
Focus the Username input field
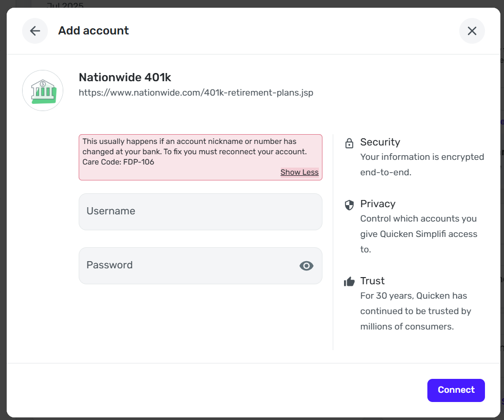[x=200, y=211]
